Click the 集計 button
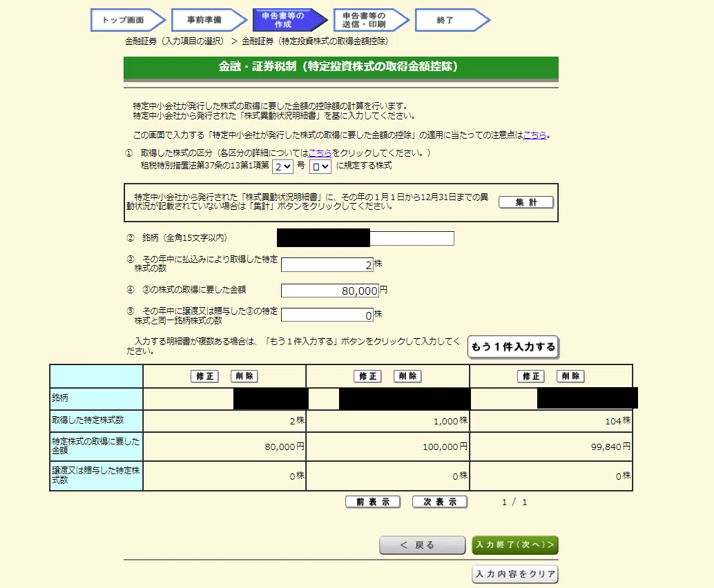Viewport: 714px width, 588px height. point(526,202)
